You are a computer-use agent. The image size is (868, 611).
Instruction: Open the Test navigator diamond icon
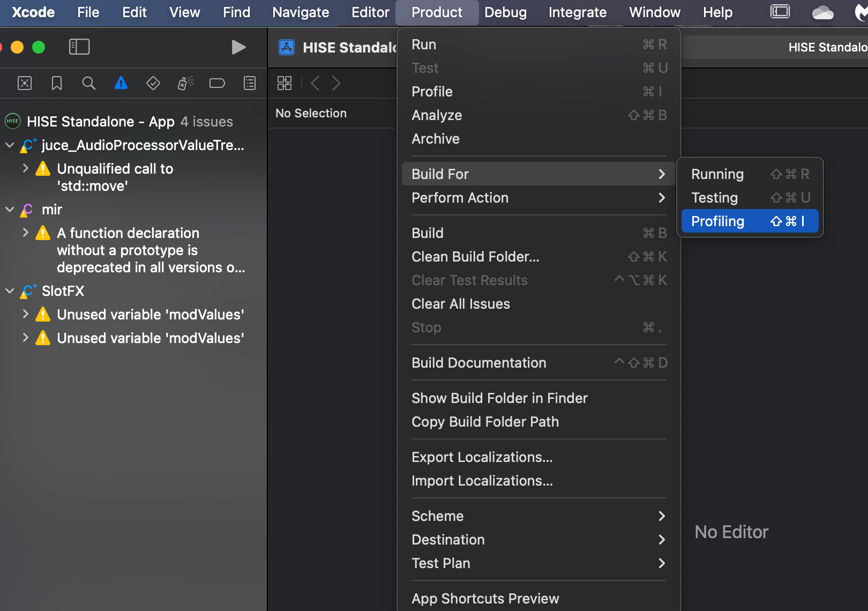point(153,83)
